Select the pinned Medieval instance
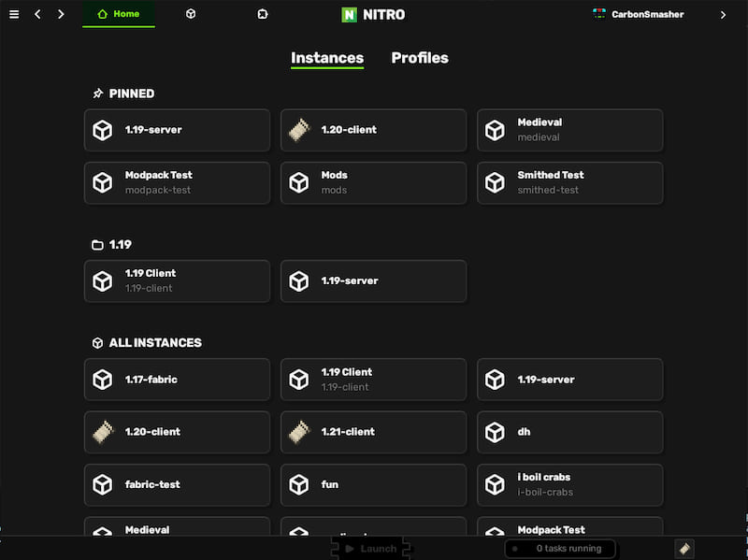Viewport: 748px width, 560px height. pos(569,130)
